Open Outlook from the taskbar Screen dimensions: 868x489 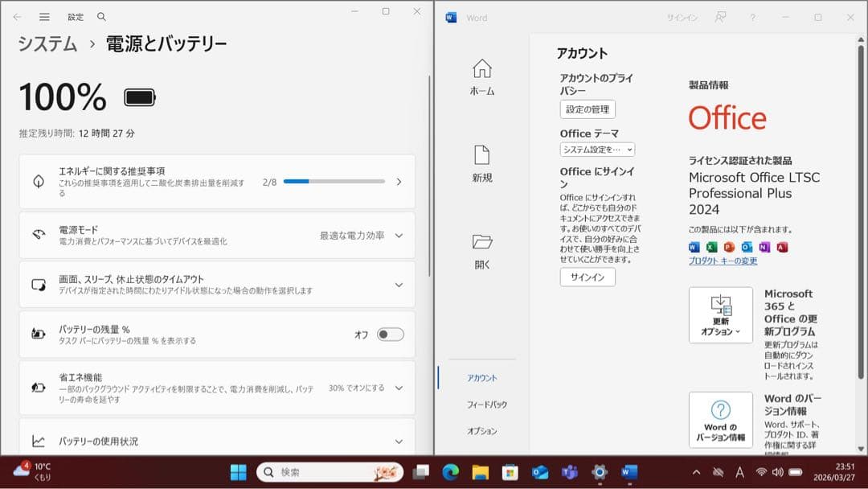coord(540,472)
